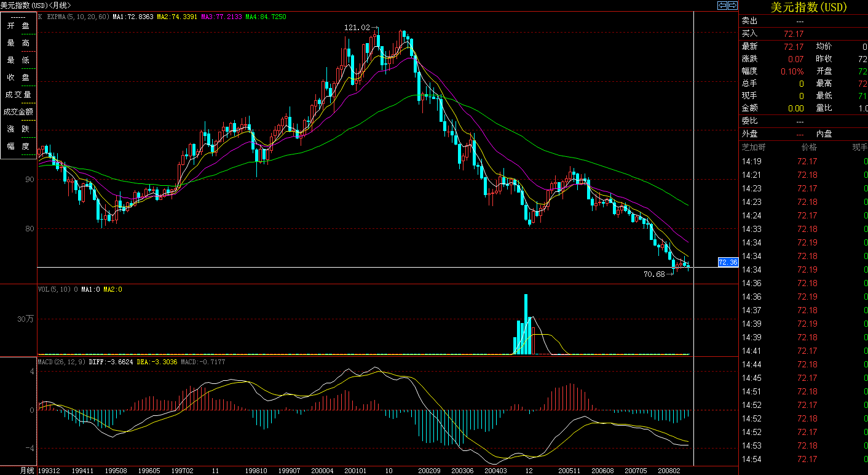The width and height of the screenshot is (868, 475).
Task: Click the 成交金额 (turnover) entry
Action: (18, 111)
